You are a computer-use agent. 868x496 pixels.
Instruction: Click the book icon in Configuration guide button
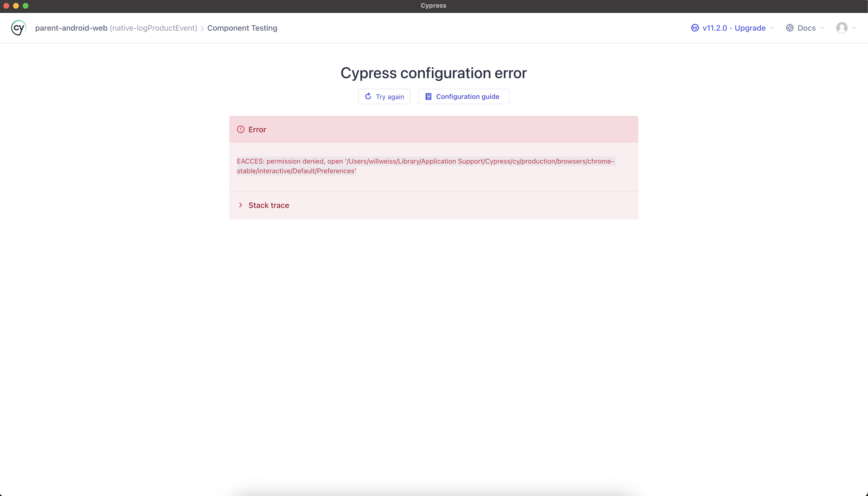(x=428, y=96)
